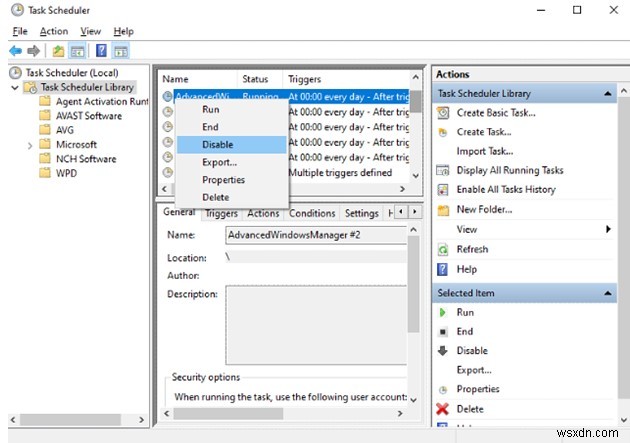Sort by the Name column header
Image resolution: width=630 pixels, height=443 pixels.
198,79
